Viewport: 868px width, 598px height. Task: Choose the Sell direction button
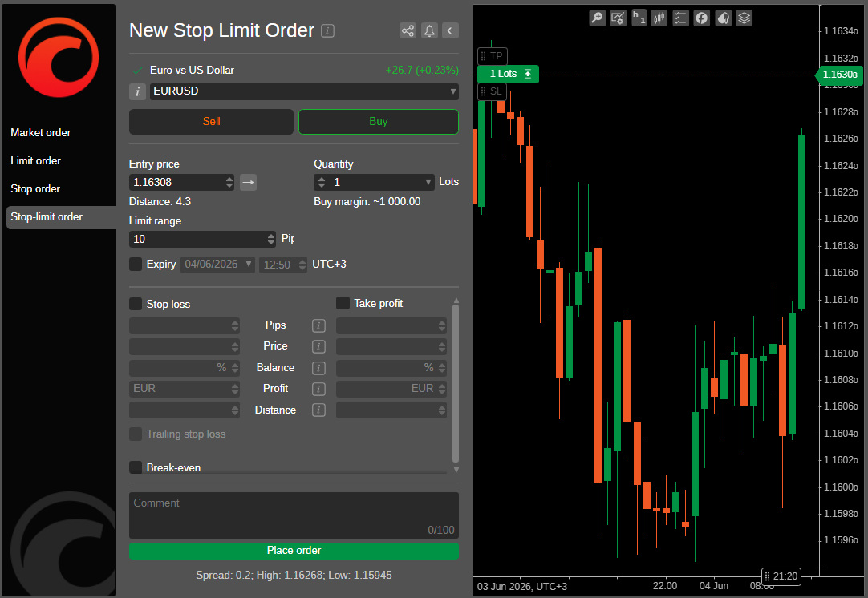[211, 122]
